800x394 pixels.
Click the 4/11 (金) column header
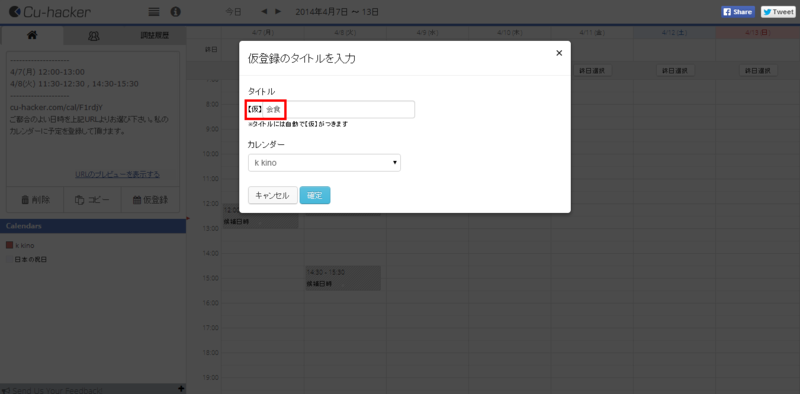[592, 33]
